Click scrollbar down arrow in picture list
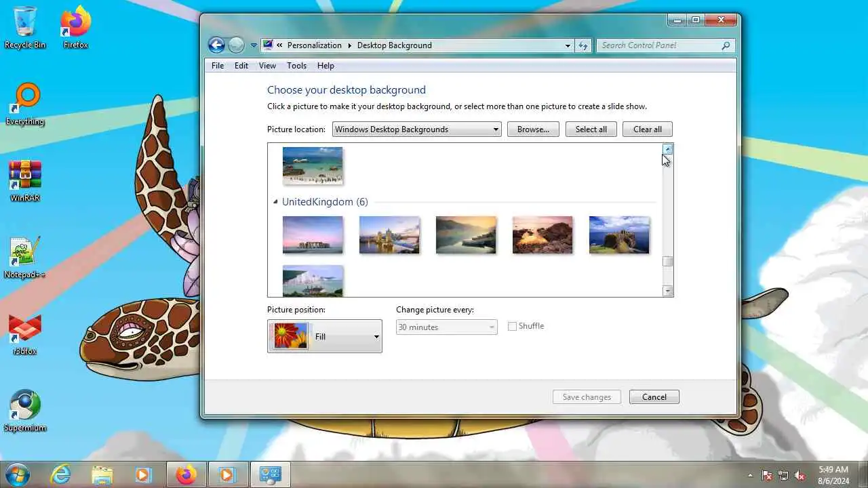The width and height of the screenshot is (868, 488). click(668, 291)
